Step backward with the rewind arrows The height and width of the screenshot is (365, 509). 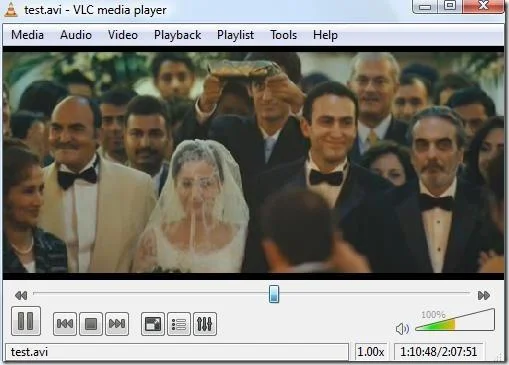[21, 295]
